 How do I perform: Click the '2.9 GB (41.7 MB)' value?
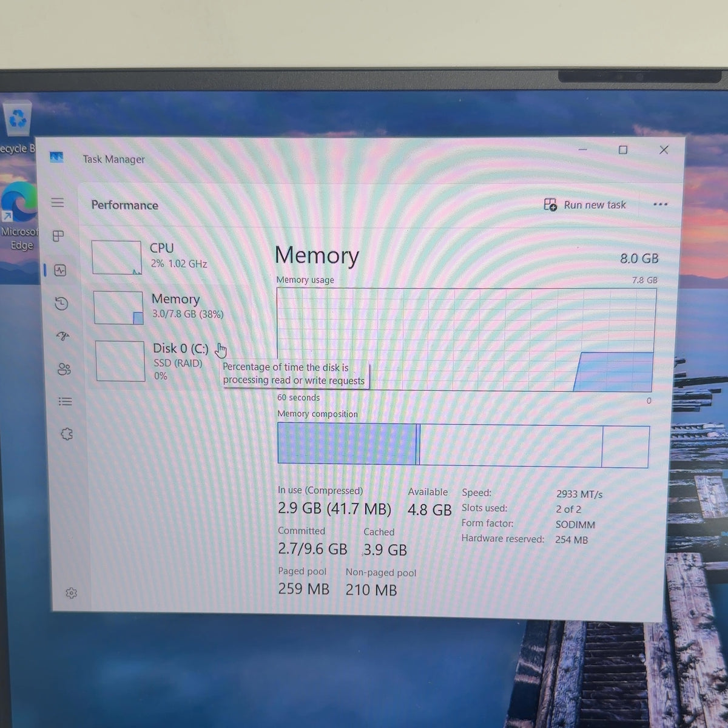(x=334, y=508)
